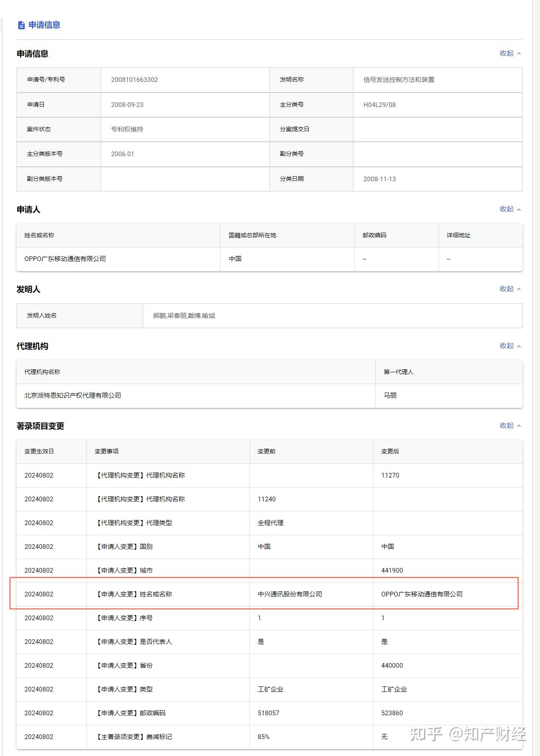Click new applicant OPPO广东移动通信有限公司 in change row
Image resolution: width=540 pixels, height=756 pixels.
tap(422, 594)
